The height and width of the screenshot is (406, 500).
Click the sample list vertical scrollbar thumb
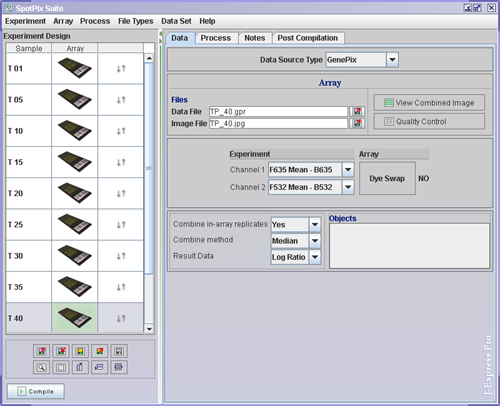[149, 168]
